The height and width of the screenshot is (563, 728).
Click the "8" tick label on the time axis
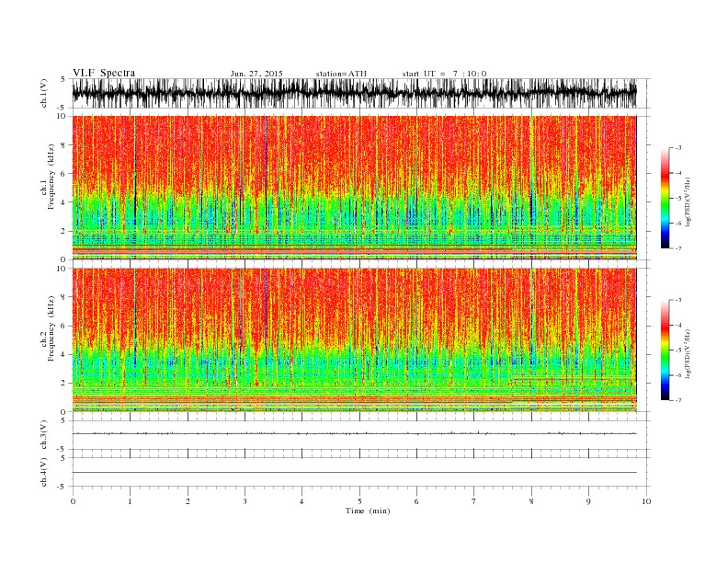[x=531, y=501]
